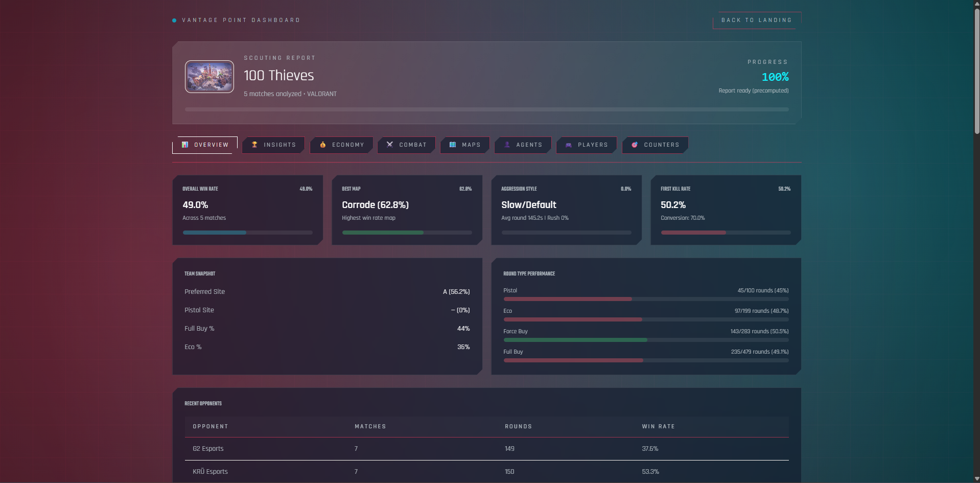Click the Best Map green progress bar
980x483 pixels.
[407, 233]
